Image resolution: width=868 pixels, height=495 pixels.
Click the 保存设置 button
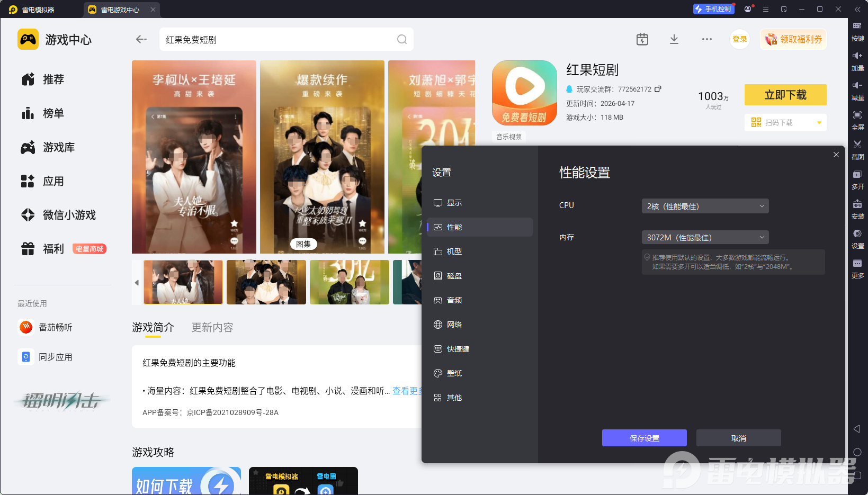click(x=644, y=438)
